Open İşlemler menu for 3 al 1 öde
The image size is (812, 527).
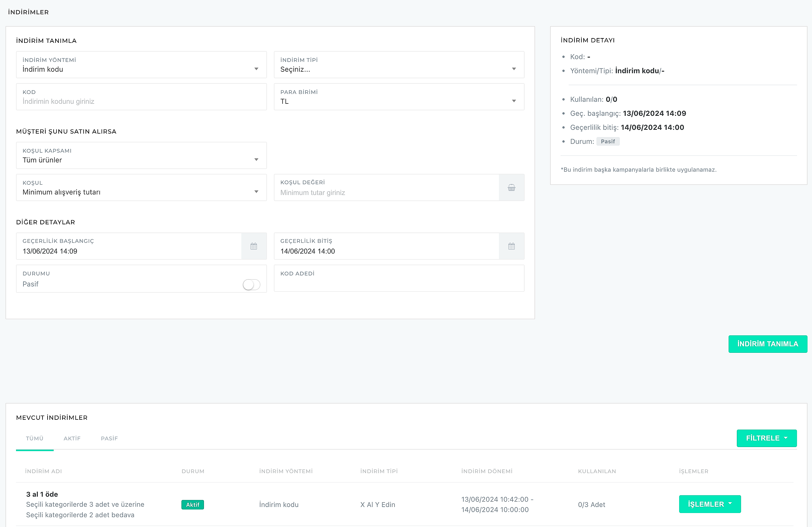[x=710, y=504]
